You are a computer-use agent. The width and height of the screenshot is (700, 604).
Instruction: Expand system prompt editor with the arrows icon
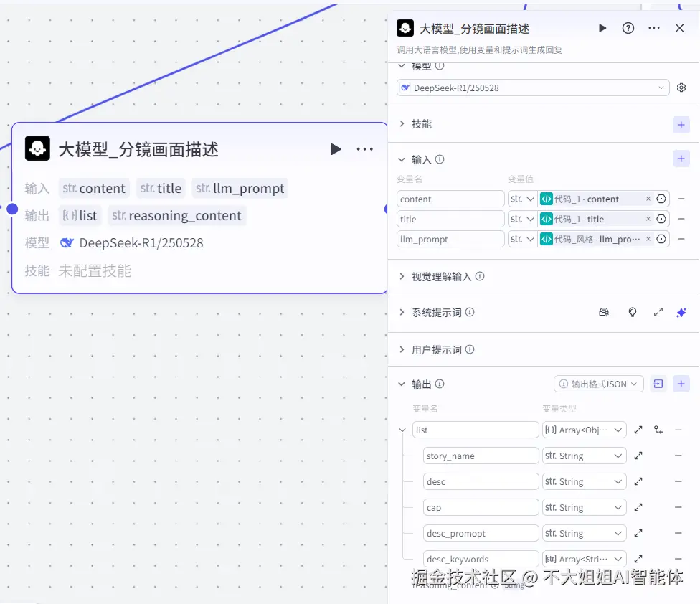(x=658, y=312)
